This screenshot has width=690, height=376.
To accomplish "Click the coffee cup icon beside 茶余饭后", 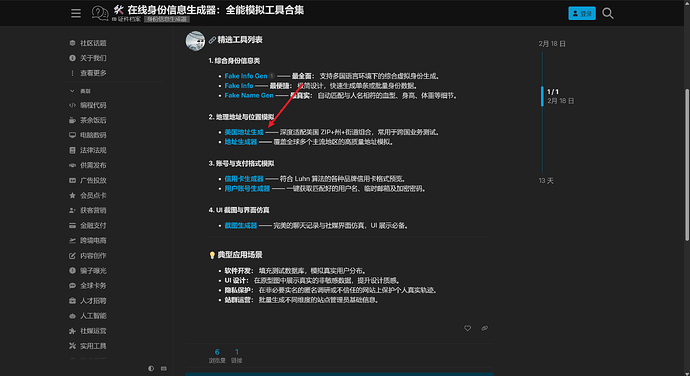I will tap(72, 120).
